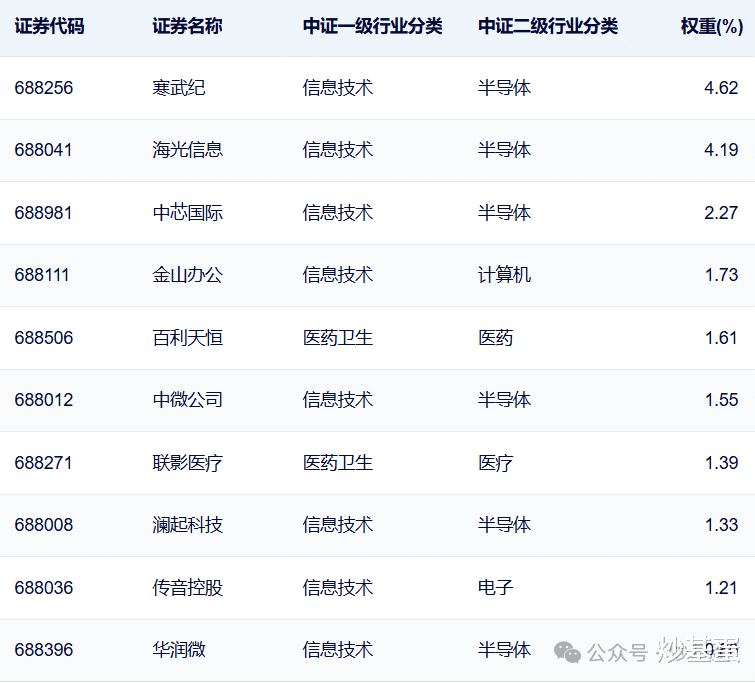Click 信息技术 in the 金山办公 row

(338, 275)
